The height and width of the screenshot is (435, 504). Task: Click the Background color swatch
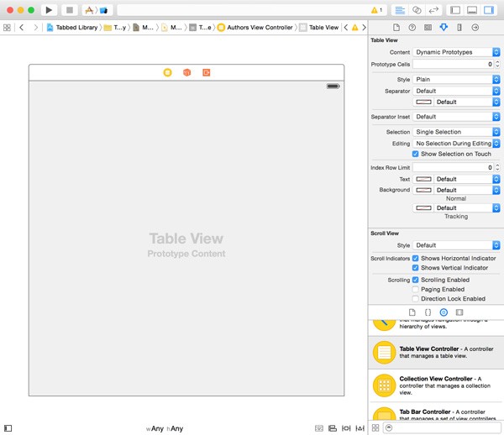[423, 190]
